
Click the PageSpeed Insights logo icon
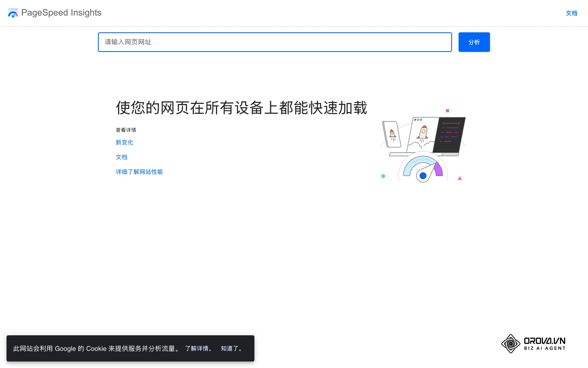[x=13, y=13]
